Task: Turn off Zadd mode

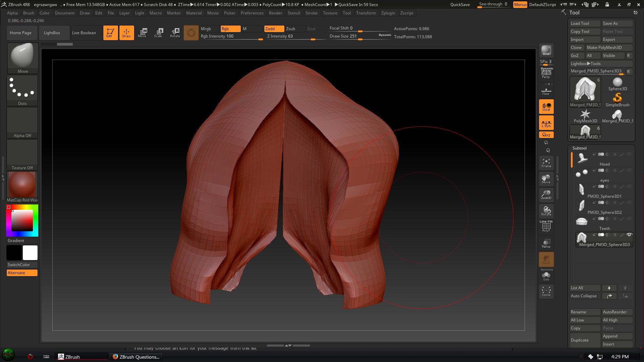Action: pos(274,29)
